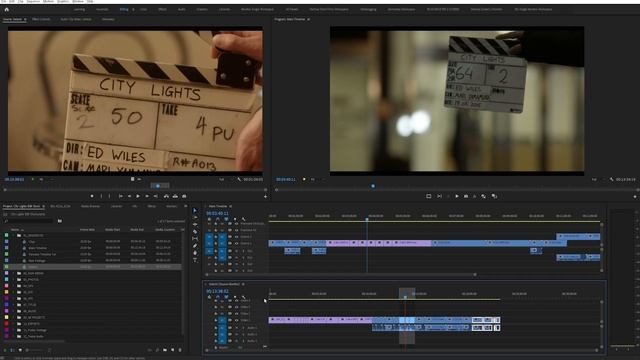Click the Overwrite button in Source monitor

(175, 196)
